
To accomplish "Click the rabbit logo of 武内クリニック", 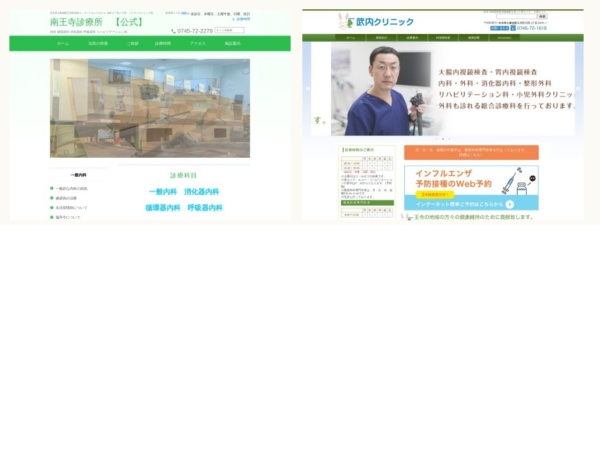I will click(x=345, y=21).
